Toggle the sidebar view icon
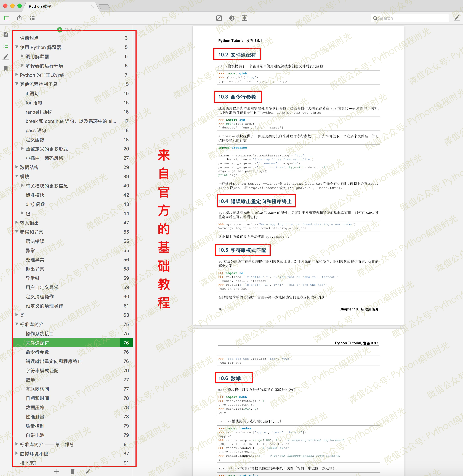Image resolution: width=463 pixels, height=476 pixels. click(7, 18)
